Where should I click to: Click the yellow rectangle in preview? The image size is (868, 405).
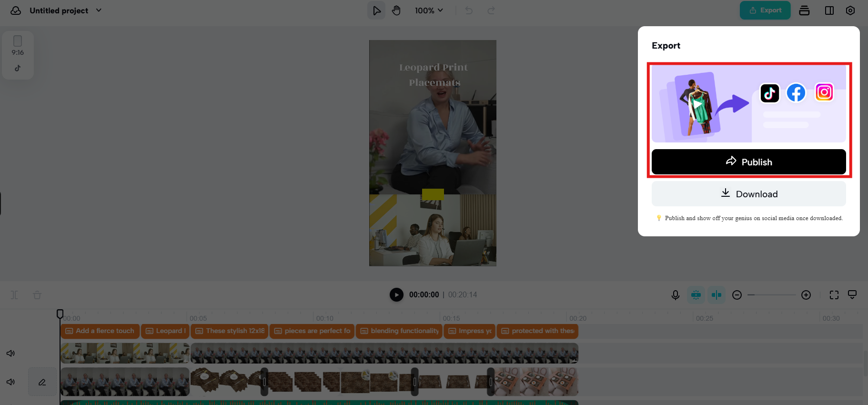coord(433,194)
